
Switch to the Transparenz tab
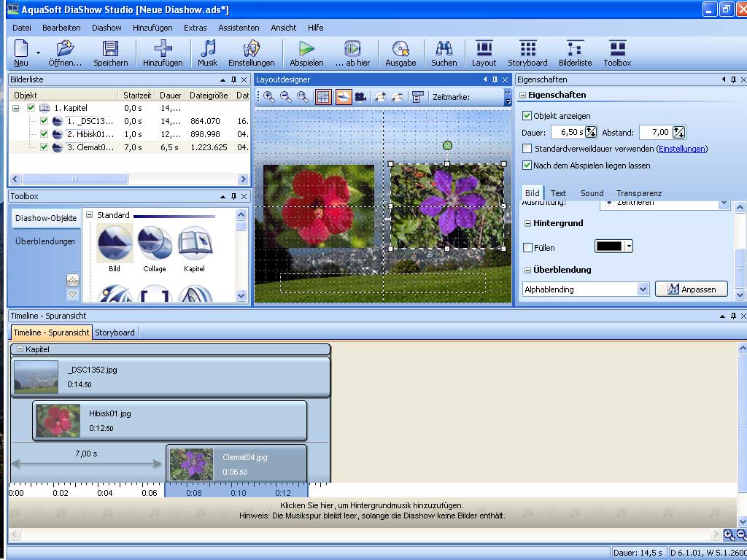tap(638, 193)
